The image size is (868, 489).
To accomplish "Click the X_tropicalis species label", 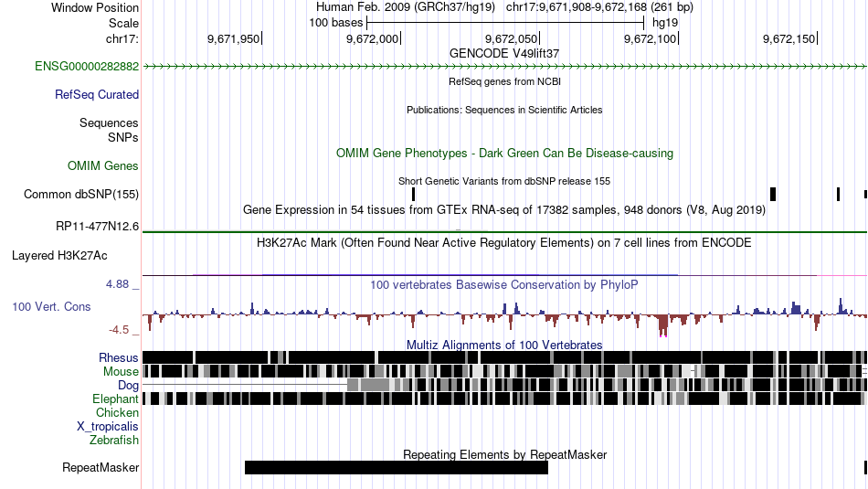I will coord(108,427).
